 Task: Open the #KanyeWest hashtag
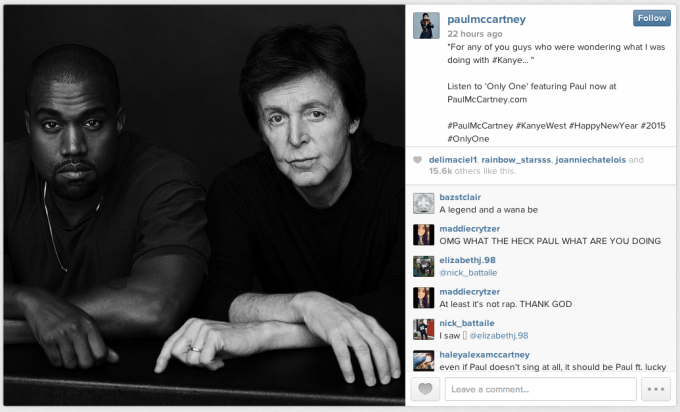(540, 126)
